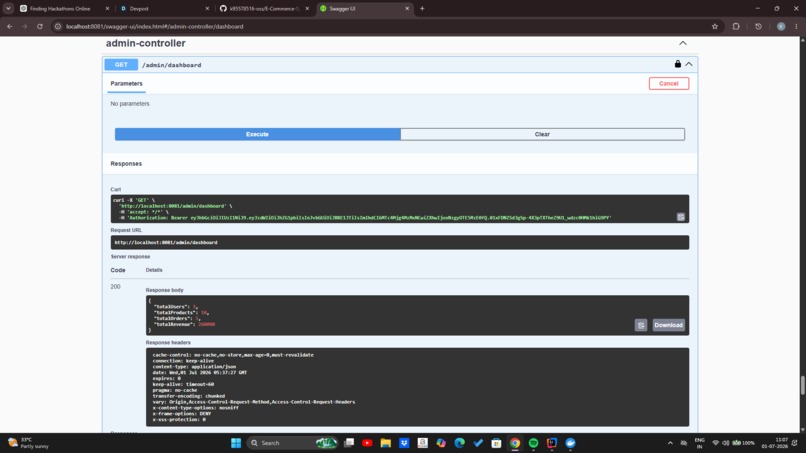The width and height of the screenshot is (806, 453).
Task: Click the Execute button
Action: coord(258,134)
